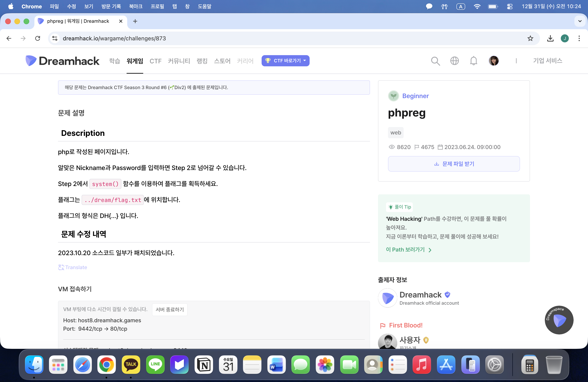Expand the CTF 바로가기 dropdown button

click(x=285, y=61)
